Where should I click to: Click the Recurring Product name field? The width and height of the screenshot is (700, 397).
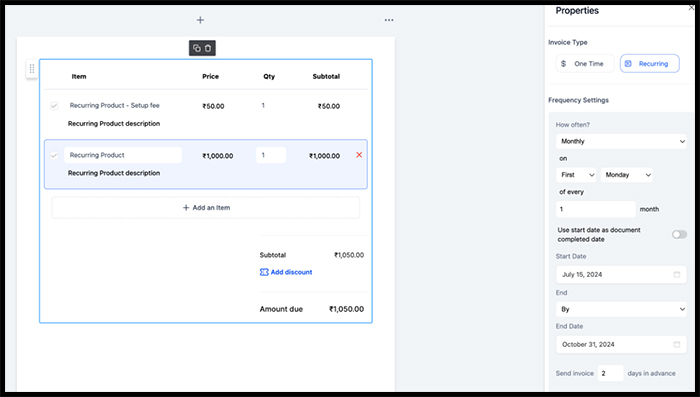pyautogui.click(x=123, y=155)
